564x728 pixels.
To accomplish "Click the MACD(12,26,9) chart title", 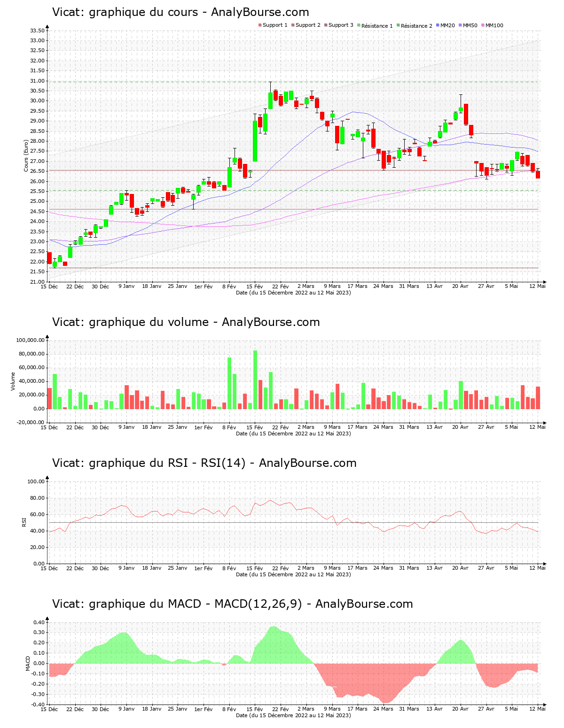I will tap(233, 604).
